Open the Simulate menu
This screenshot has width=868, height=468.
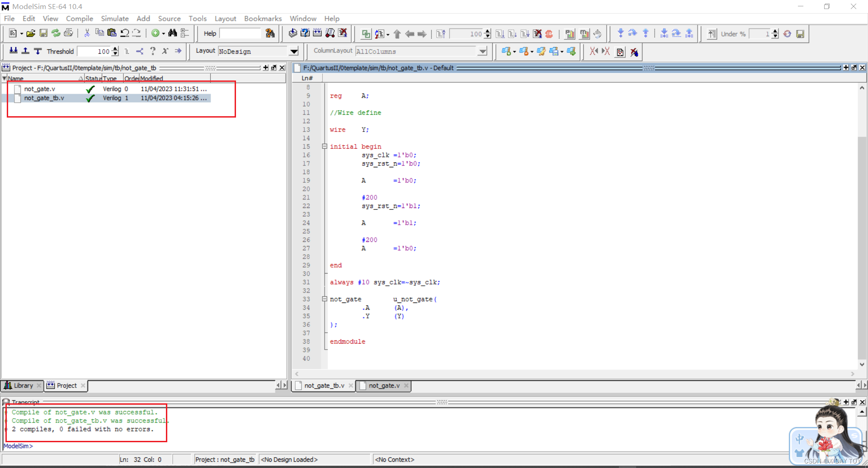point(114,19)
